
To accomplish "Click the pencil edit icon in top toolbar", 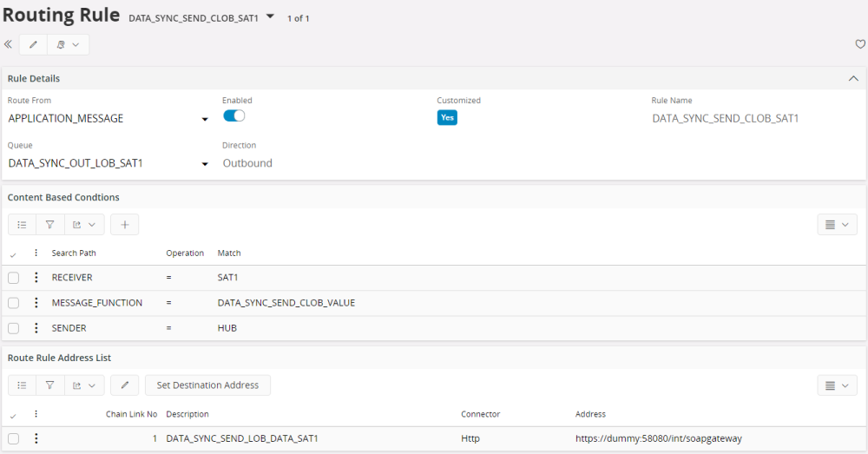I will (x=33, y=44).
